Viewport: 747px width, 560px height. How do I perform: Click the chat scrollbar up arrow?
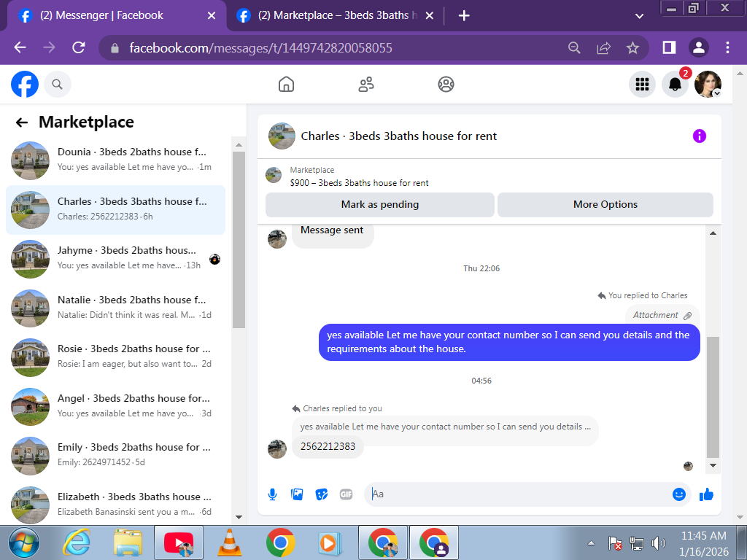point(713,233)
